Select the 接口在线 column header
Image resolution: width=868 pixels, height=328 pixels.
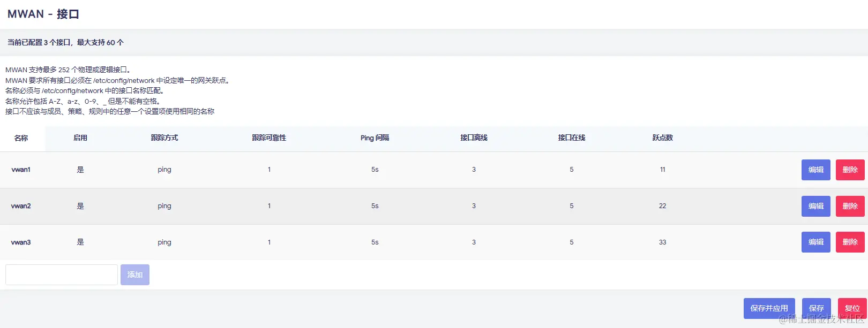click(x=572, y=138)
